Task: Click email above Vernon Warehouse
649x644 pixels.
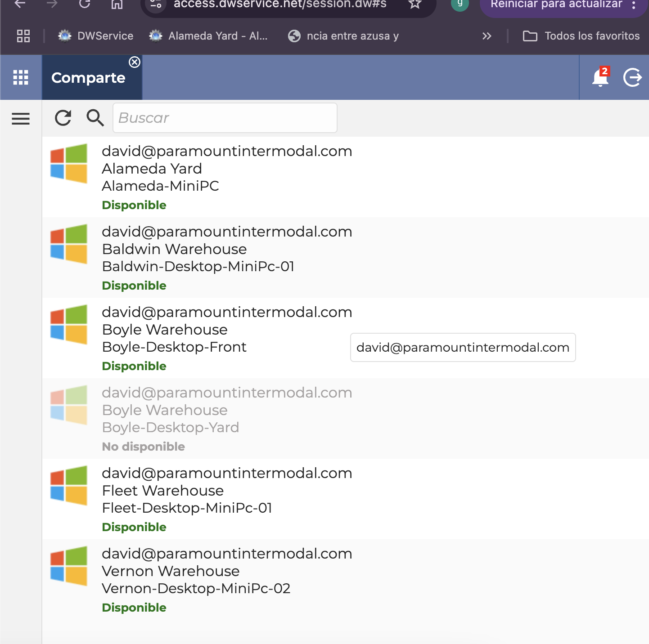Action: 227,554
